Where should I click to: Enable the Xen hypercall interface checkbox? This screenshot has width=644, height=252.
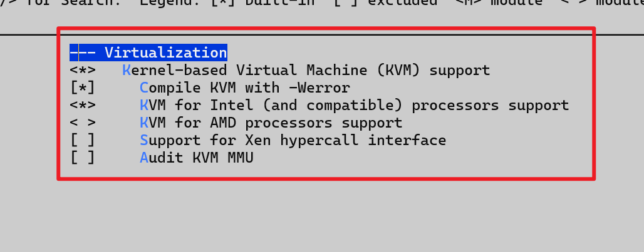click(82, 140)
